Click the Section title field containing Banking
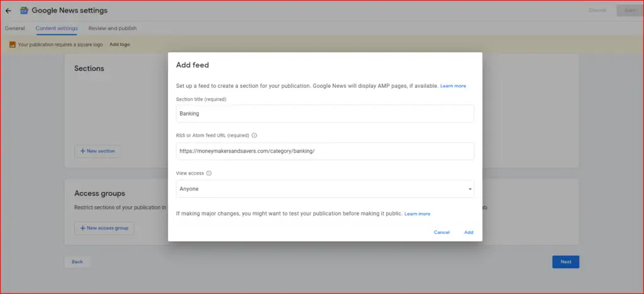 click(x=325, y=114)
